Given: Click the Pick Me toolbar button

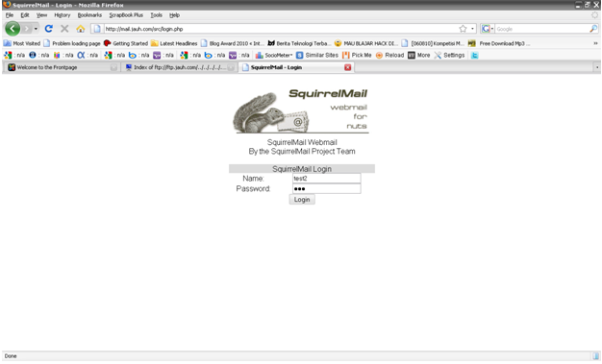Looking at the screenshot, I should pyautogui.click(x=357, y=56).
